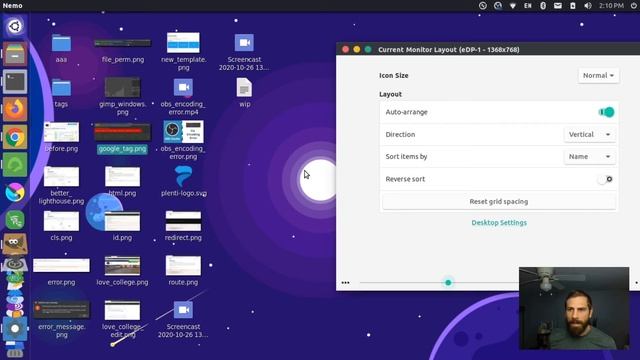Click the three dots beside the slider

[x=345, y=282]
